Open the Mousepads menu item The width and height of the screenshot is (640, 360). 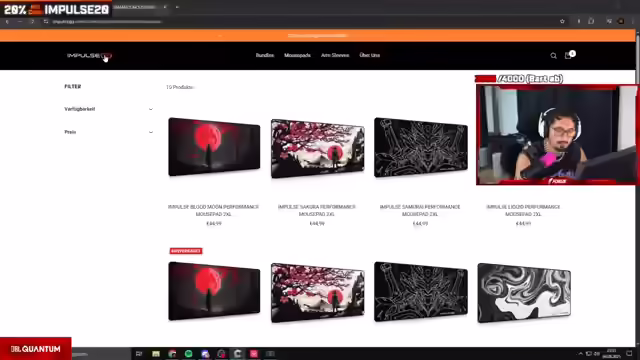coord(297,56)
